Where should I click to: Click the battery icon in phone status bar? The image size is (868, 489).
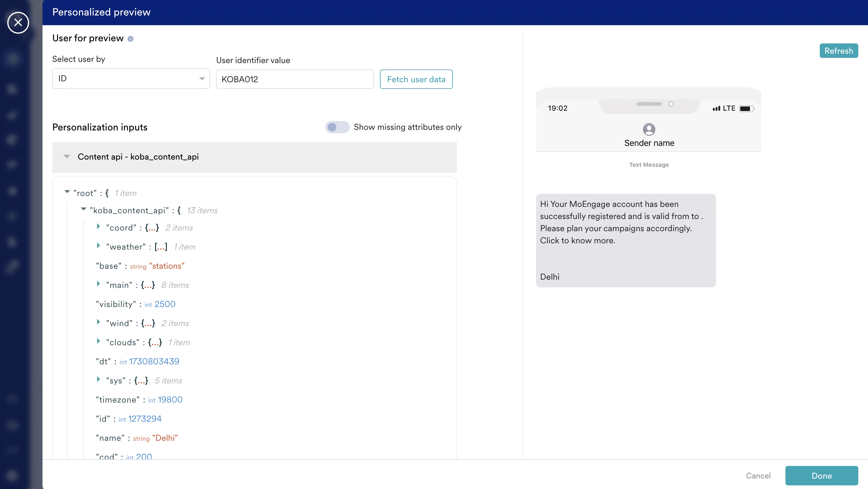click(x=746, y=108)
